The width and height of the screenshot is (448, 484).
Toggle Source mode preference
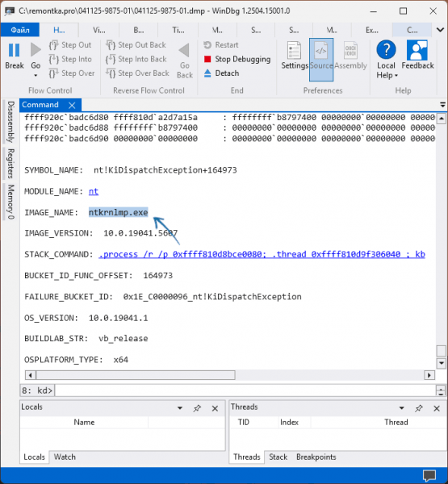point(321,60)
